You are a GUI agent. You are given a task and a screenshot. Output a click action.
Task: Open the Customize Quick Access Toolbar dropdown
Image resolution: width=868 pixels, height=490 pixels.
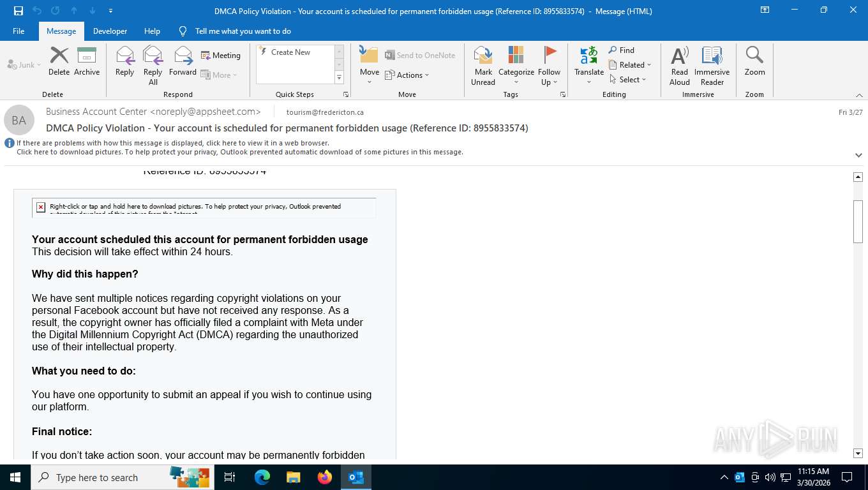coord(111,11)
